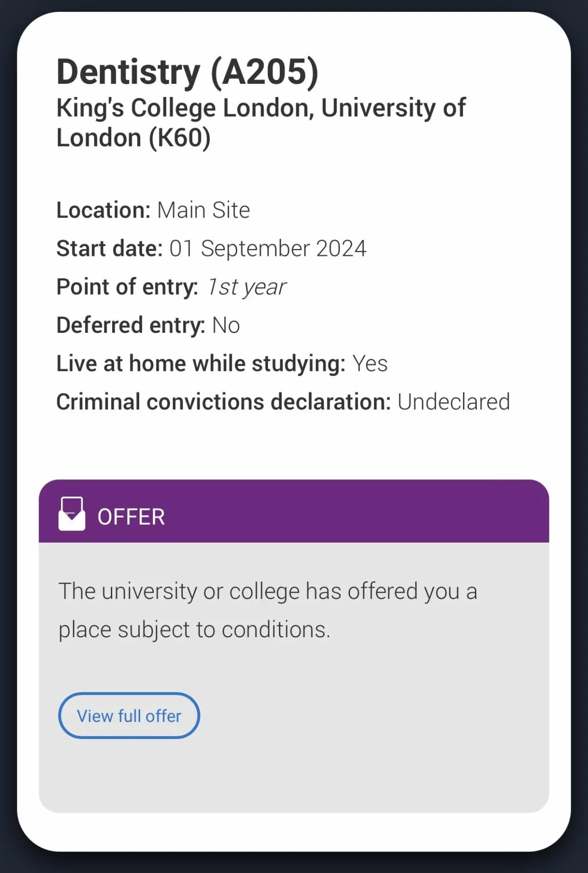This screenshot has width=588, height=873.
Task: Select Criminal convictions declaration: Undeclared text
Action: point(283,402)
